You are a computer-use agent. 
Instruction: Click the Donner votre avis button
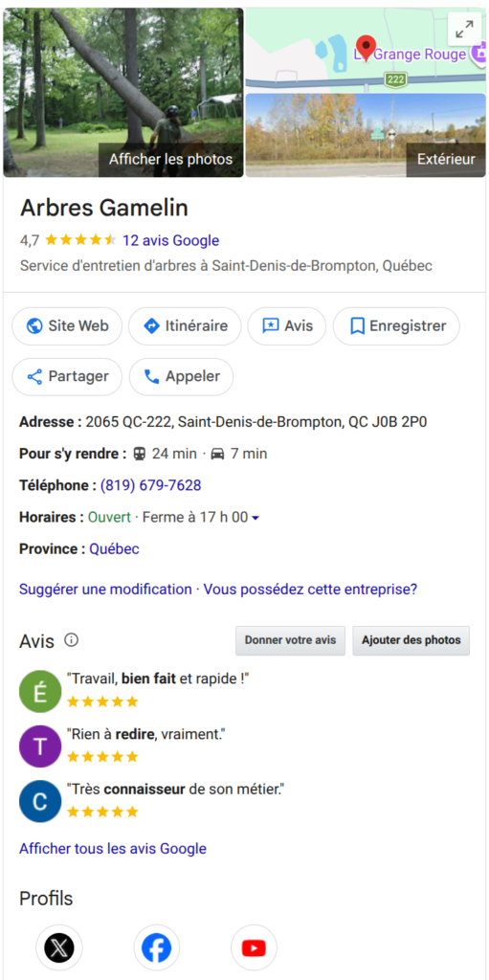point(290,640)
